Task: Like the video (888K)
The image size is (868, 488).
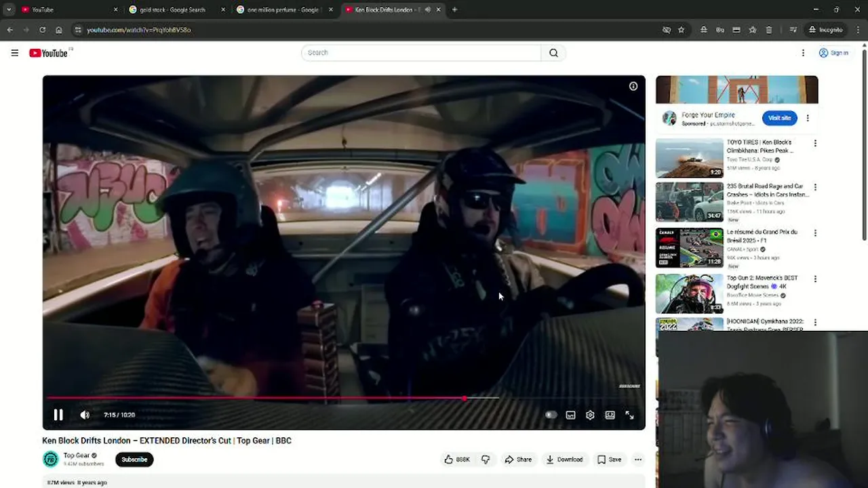Action: [x=457, y=460]
